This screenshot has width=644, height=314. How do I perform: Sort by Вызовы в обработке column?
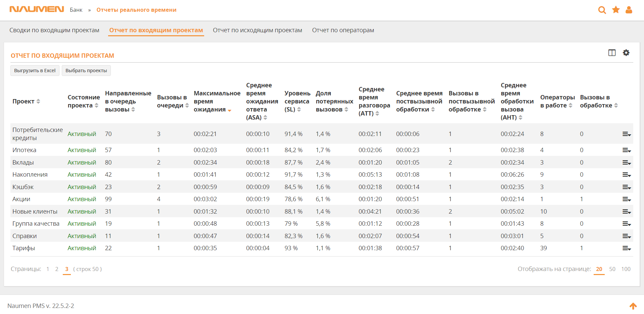pyautogui.click(x=599, y=101)
